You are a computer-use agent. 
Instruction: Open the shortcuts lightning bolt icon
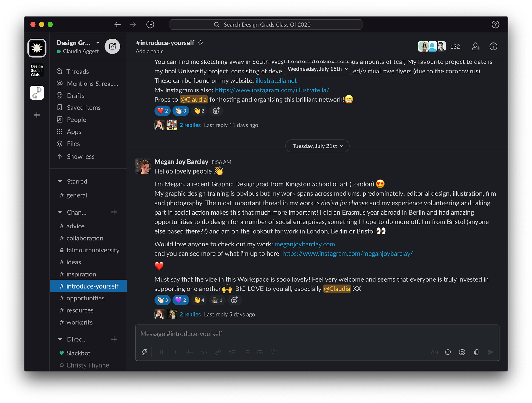[144, 352]
